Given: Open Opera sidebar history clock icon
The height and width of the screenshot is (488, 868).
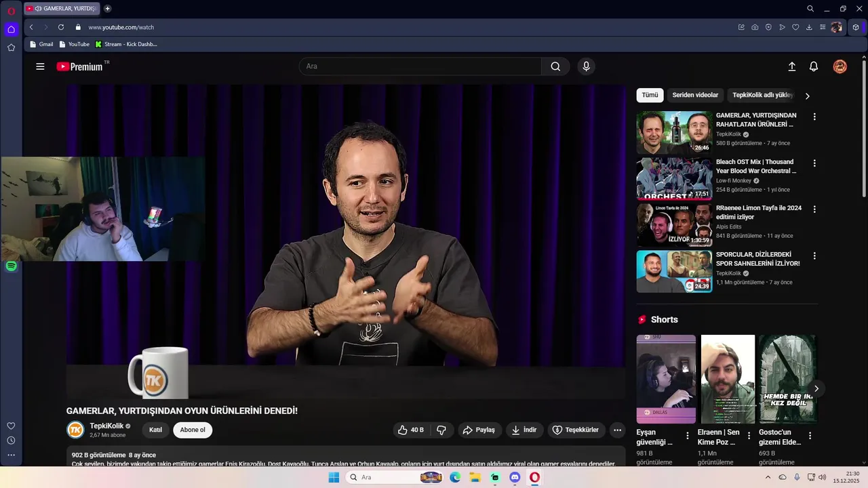Looking at the screenshot, I should [11, 441].
